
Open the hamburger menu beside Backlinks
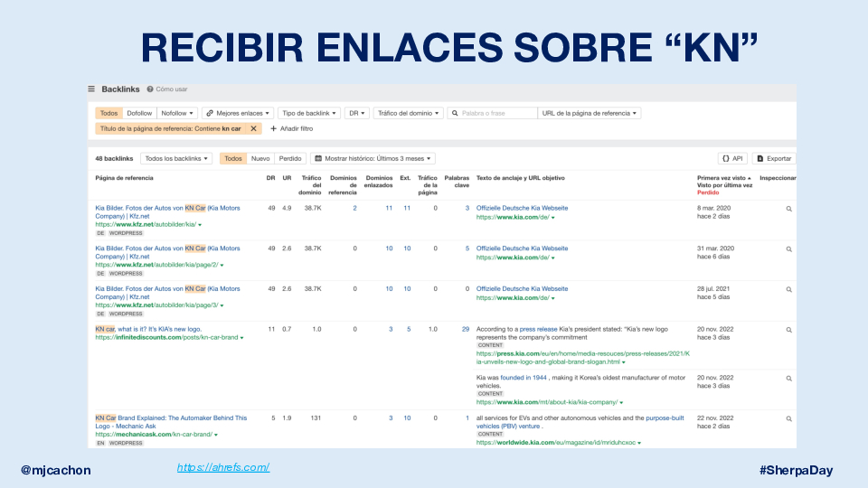pyautogui.click(x=91, y=89)
